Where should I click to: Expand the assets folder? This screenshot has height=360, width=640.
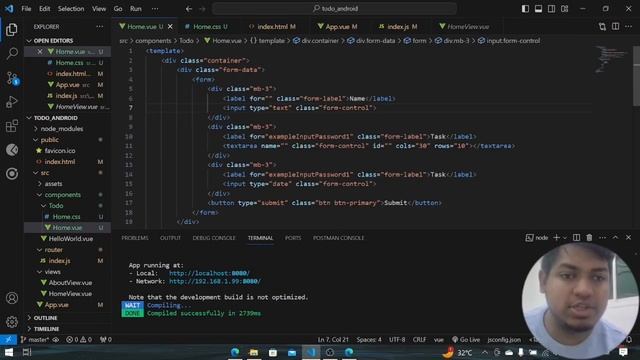pos(67,184)
